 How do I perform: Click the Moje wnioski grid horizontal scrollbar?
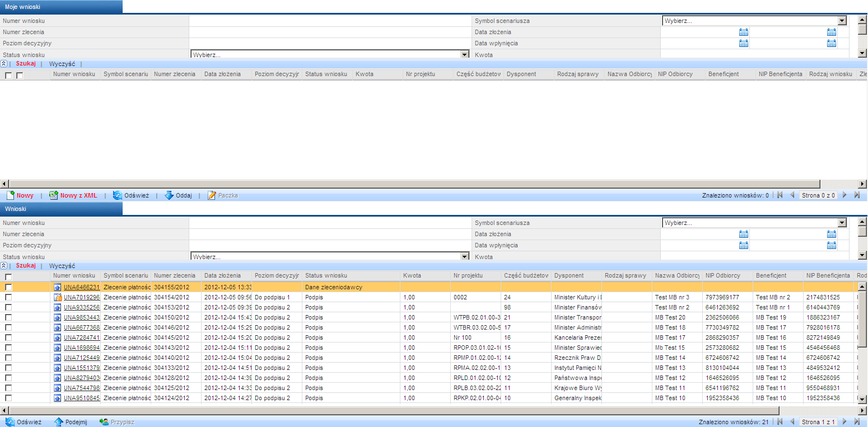tap(414, 184)
